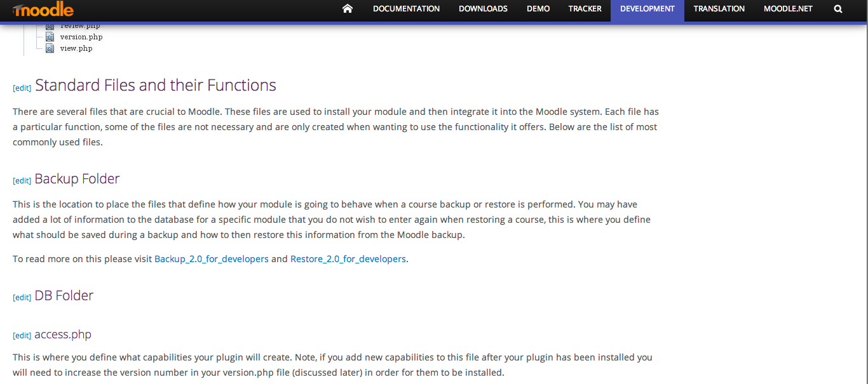Open the TRACKER menu item
The image size is (868, 384).
click(x=585, y=9)
